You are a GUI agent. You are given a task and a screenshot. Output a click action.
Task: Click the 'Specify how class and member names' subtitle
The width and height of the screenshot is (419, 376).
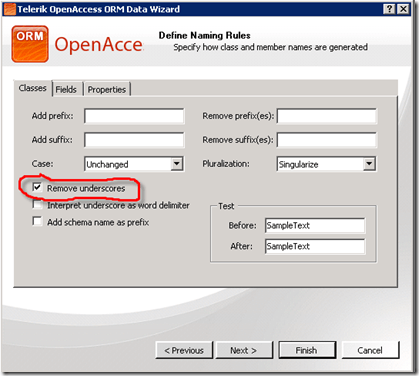(270, 47)
